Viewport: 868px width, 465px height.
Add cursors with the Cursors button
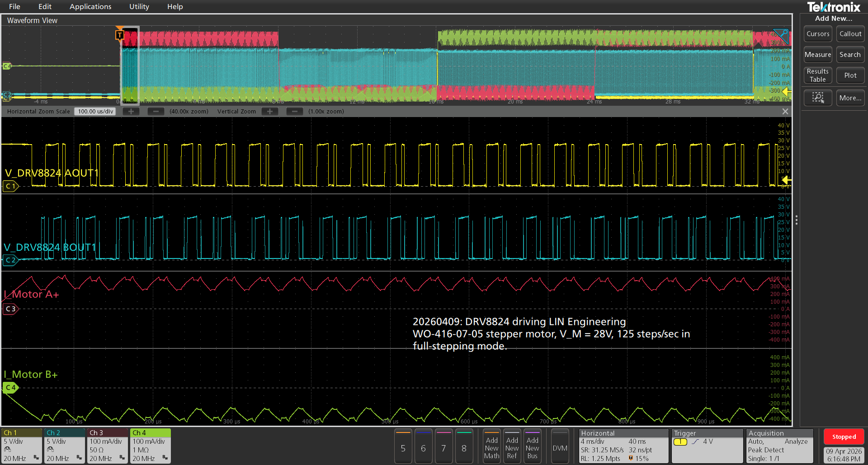818,34
